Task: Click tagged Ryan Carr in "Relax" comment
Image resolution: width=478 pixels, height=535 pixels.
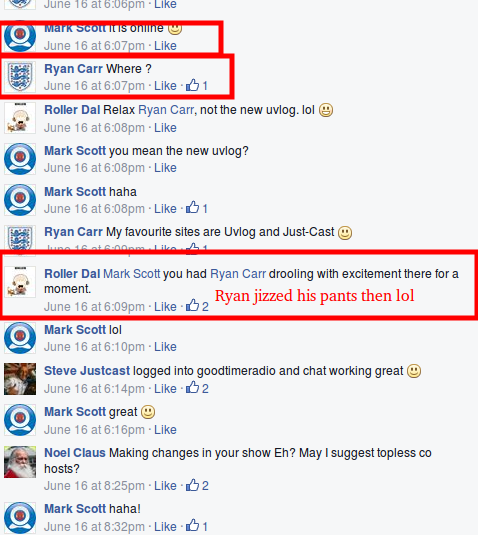Action: pyautogui.click(x=166, y=110)
